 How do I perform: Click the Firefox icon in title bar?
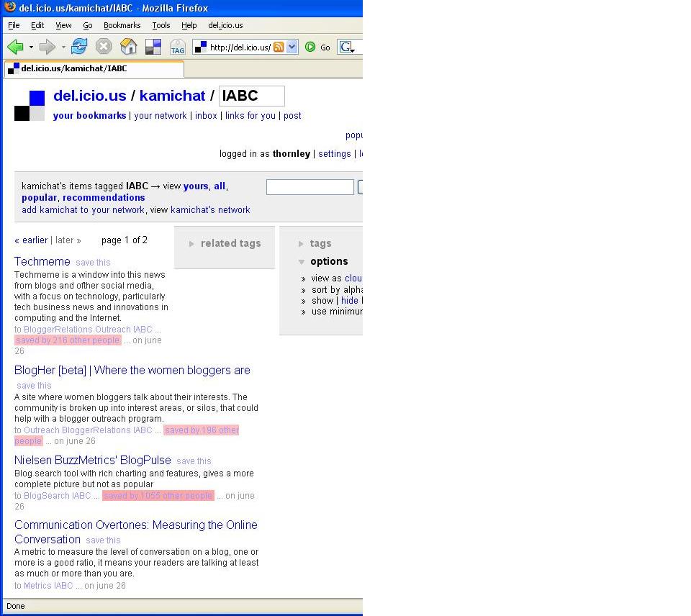click(9, 7)
